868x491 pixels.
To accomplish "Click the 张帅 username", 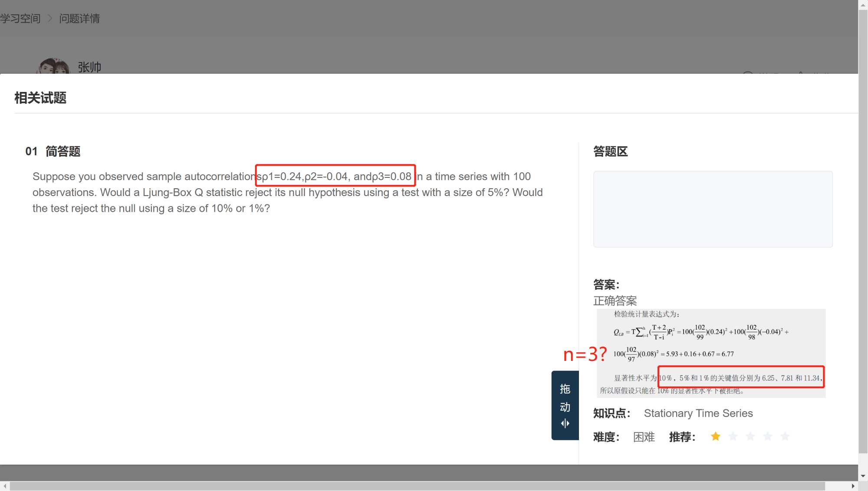I will pyautogui.click(x=89, y=67).
